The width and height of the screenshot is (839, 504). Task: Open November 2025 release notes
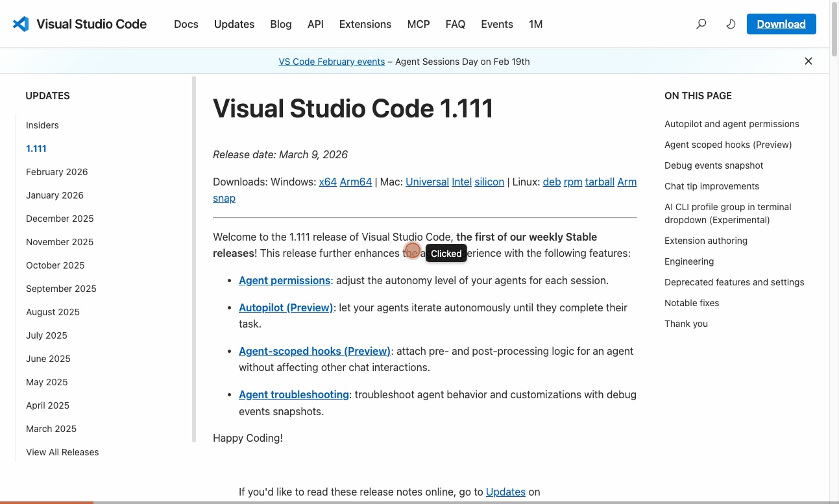point(60,242)
